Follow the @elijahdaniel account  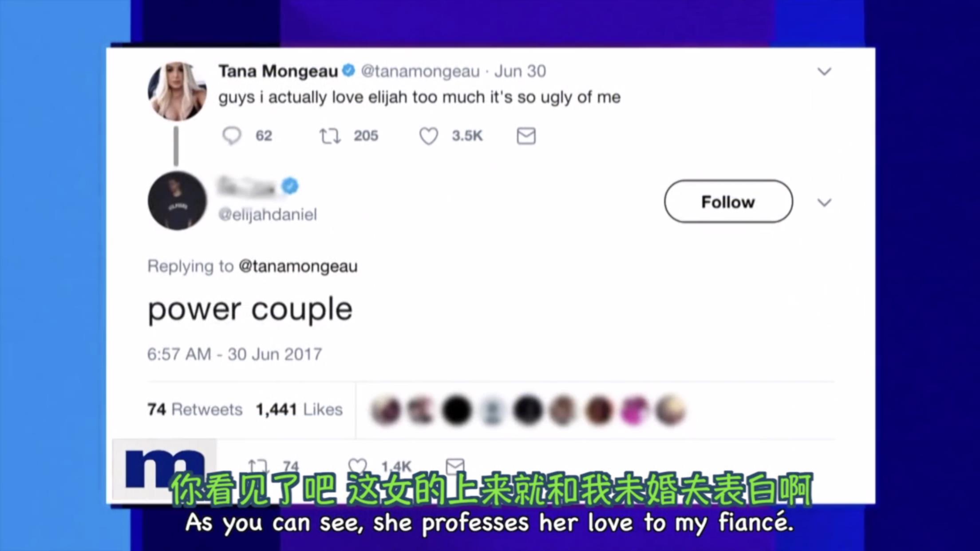point(728,201)
